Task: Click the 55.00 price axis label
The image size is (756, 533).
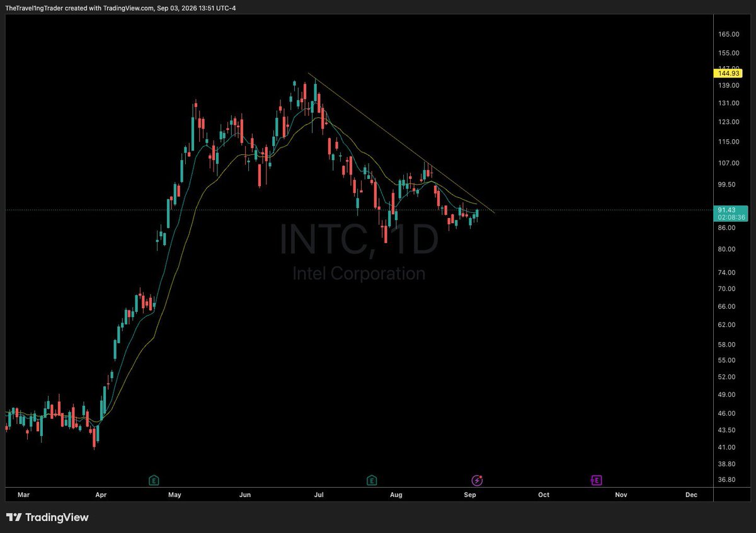Action: pyautogui.click(x=728, y=360)
